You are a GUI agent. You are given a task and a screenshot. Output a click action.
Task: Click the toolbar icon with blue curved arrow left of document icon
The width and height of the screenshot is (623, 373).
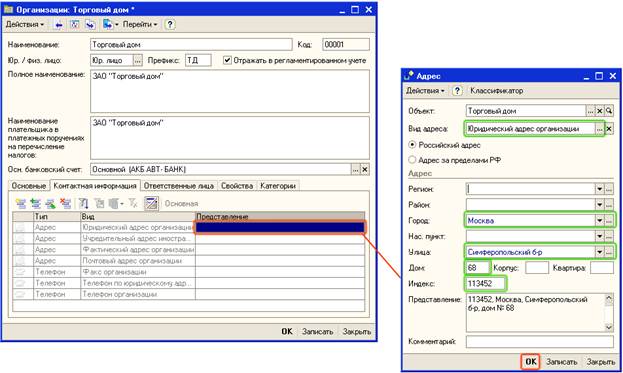91,25
